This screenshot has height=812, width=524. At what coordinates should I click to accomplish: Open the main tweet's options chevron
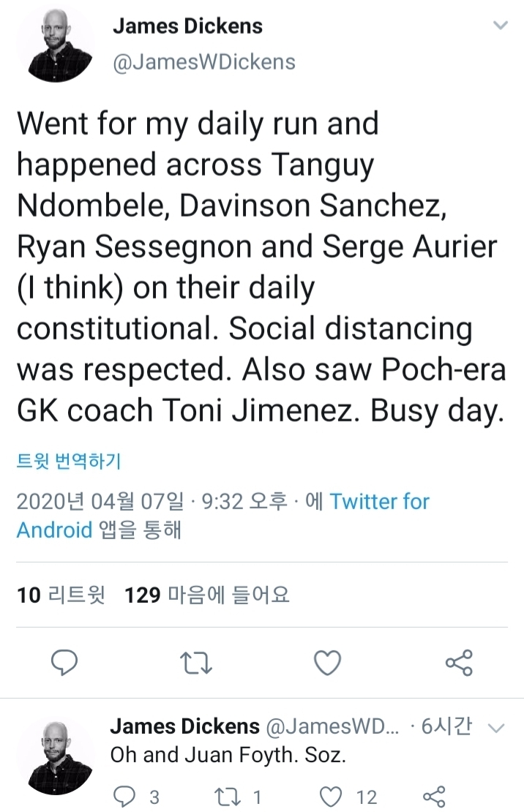pyautogui.click(x=501, y=26)
